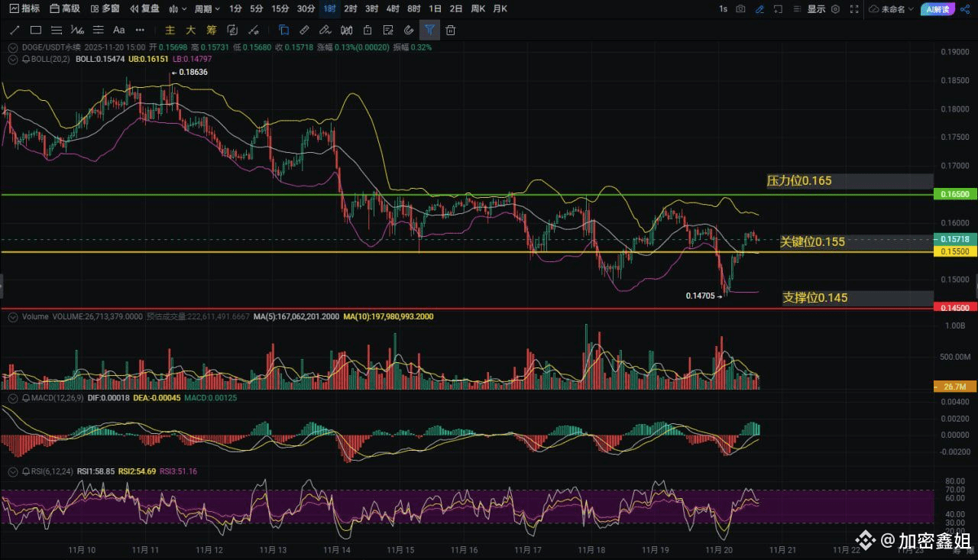Delete drawings with the trash icon
Viewport: 978px width, 560px height.
(x=451, y=30)
